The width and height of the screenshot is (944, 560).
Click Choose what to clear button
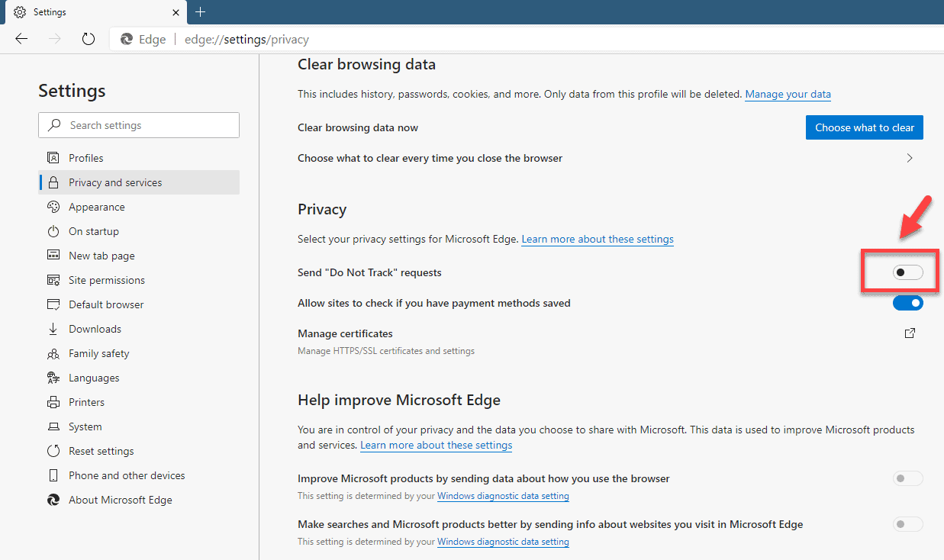(x=865, y=127)
